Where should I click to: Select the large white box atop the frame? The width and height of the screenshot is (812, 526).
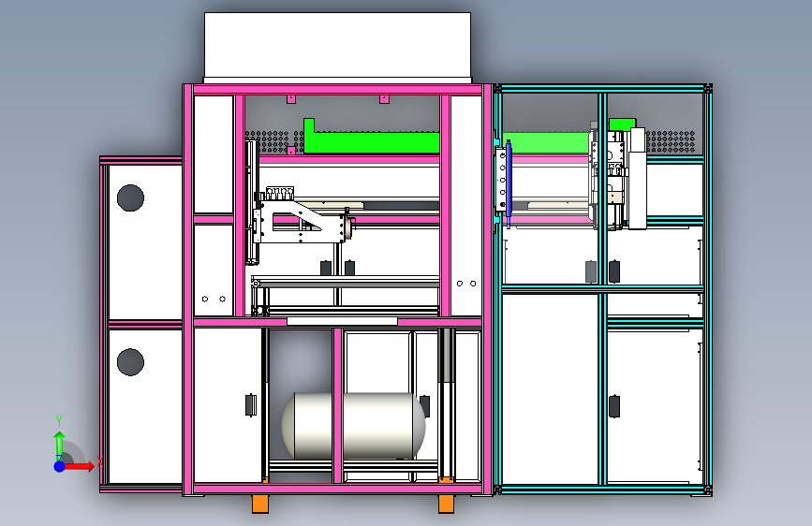click(x=338, y=47)
